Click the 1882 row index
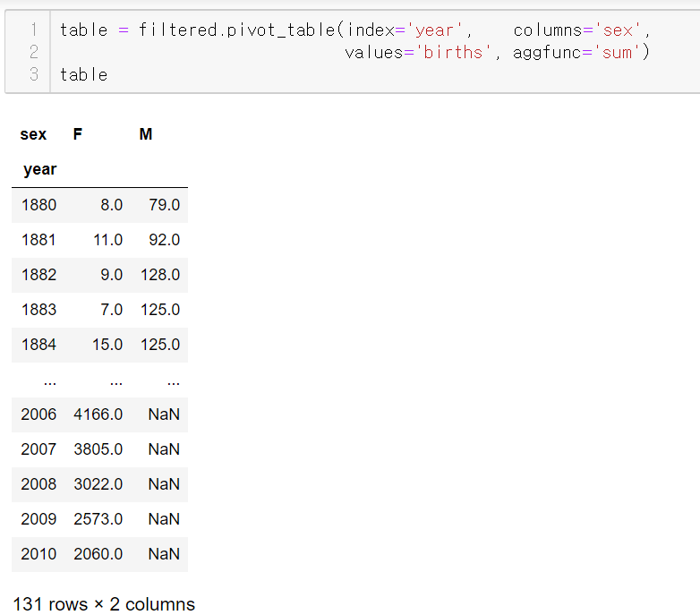 pyautogui.click(x=38, y=275)
